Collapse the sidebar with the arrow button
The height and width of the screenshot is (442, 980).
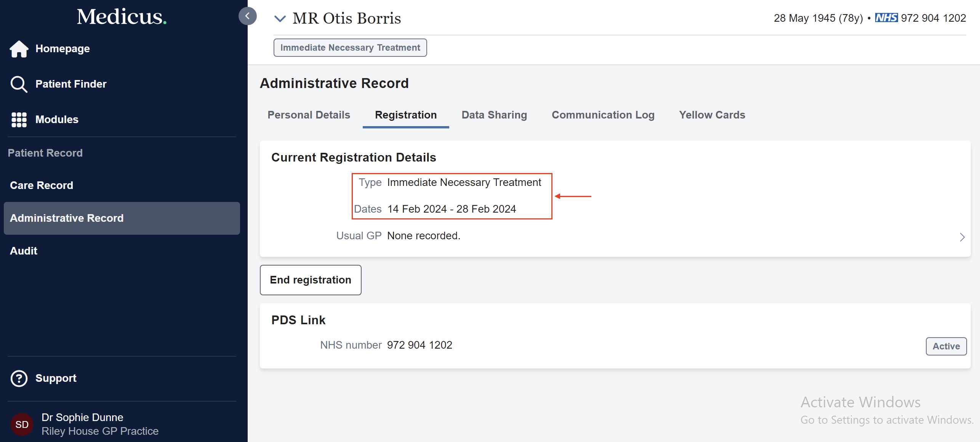pos(248,16)
